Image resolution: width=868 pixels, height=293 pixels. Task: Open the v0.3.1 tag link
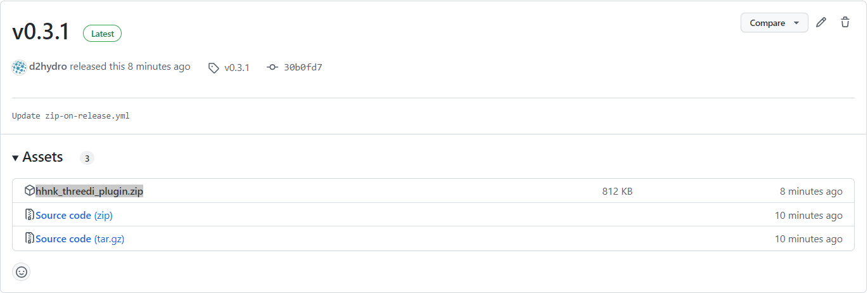point(237,67)
